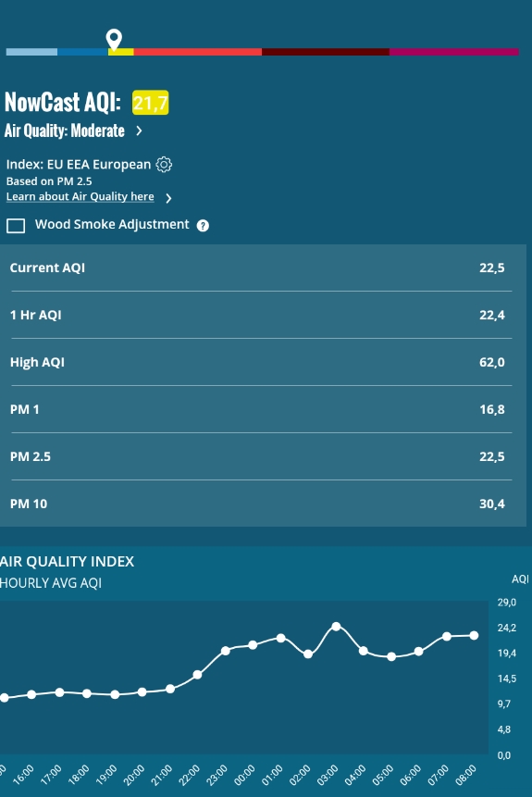This screenshot has height=797, width=532.
Task: Select the PM 10 row
Action: 261,504
